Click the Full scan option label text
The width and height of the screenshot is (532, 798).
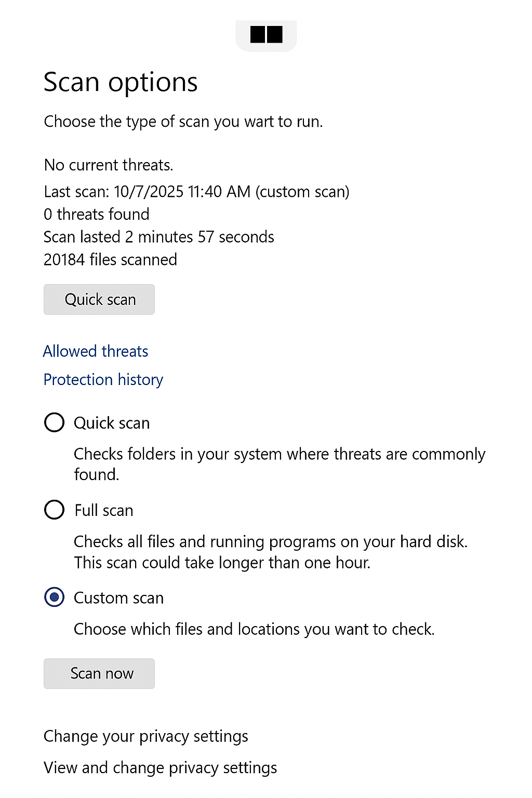[x=104, y=510]
